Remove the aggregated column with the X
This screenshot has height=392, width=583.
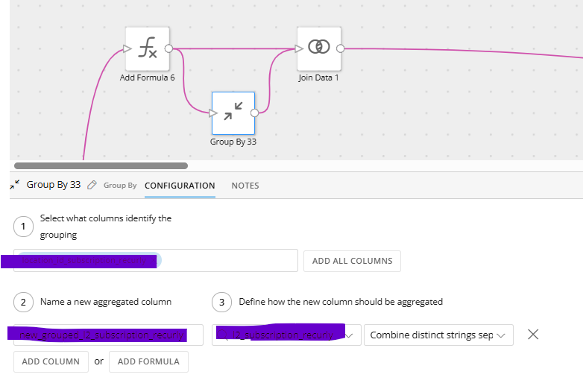pos(533,335)
